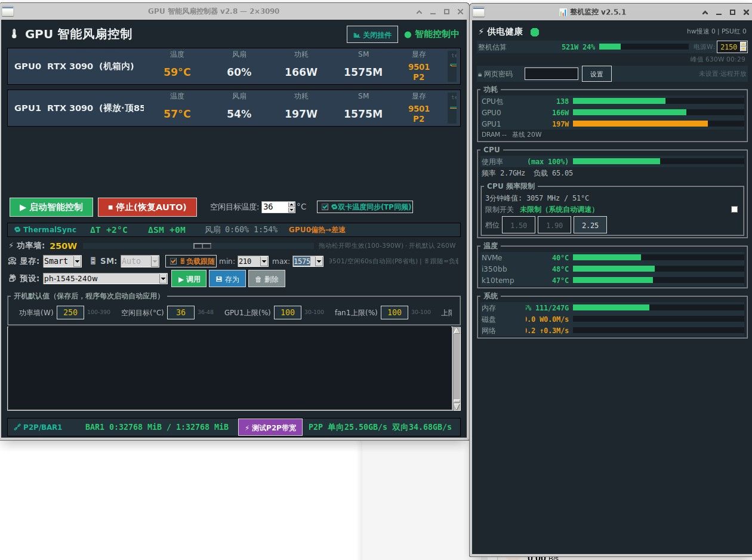Toggle the 双卡温度同步(TP同频) checkbox
The image size is (752, 560).
pos(325,207)
